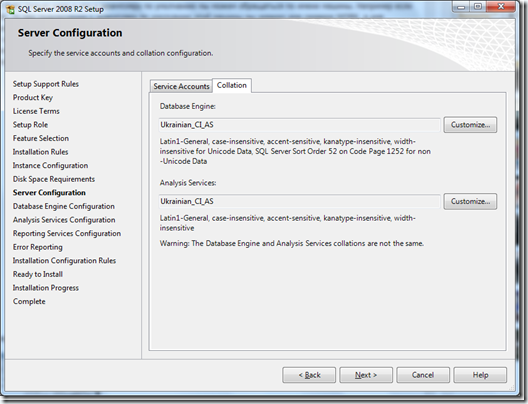Select the bold Server Configuration step
Viewport: 528px width, 404px height.
pos(49,193)
